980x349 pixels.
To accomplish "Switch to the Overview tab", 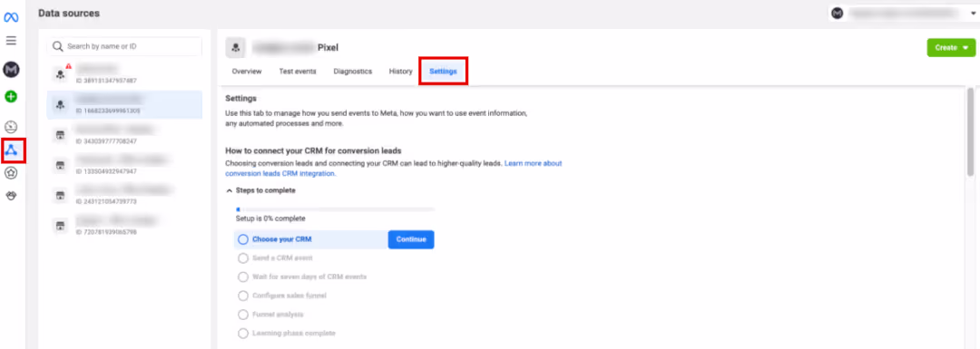I will coord(247,72).
